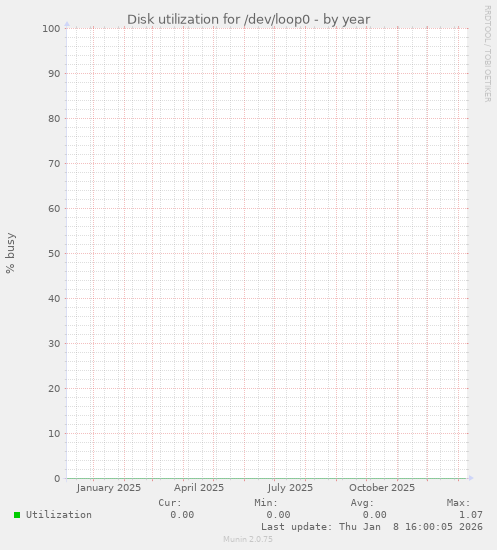The image size is (497, 550).
Task: Click the 50 y-axis tick label
Action: [54, 254]
